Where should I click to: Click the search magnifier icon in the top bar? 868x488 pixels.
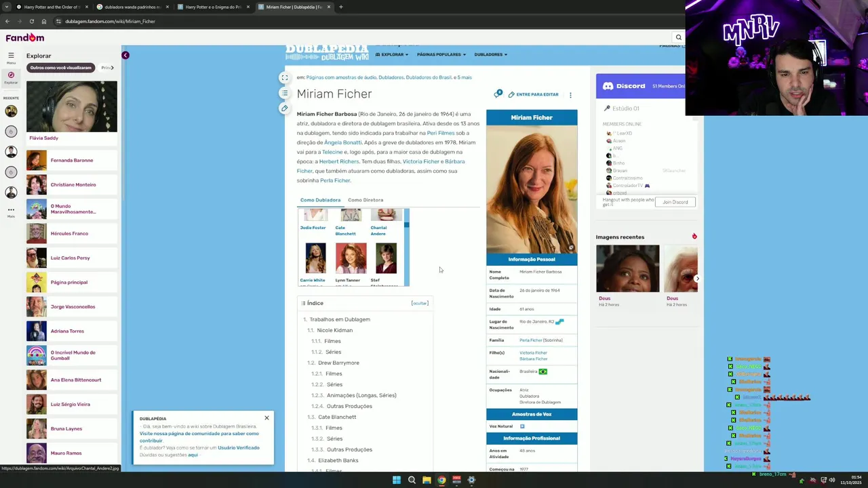[x=678, y=38]
